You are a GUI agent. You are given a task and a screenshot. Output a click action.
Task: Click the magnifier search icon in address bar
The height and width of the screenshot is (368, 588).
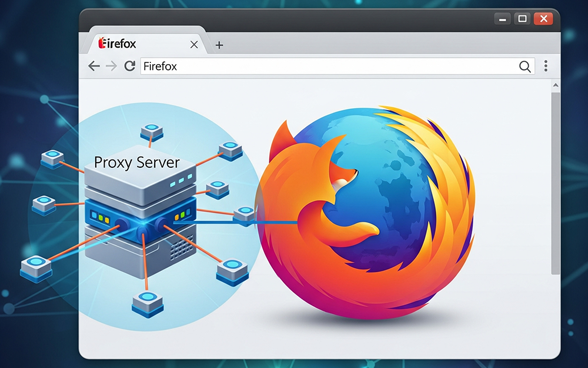(x=525, y=67)
